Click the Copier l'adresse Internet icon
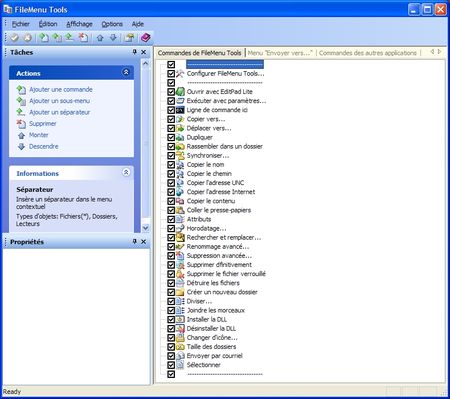 180,192
